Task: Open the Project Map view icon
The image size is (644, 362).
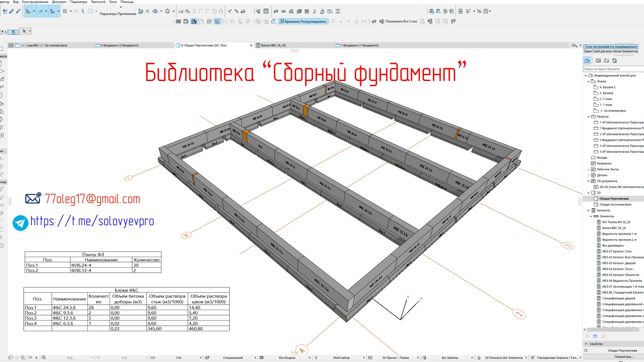Action: (587, 61)
